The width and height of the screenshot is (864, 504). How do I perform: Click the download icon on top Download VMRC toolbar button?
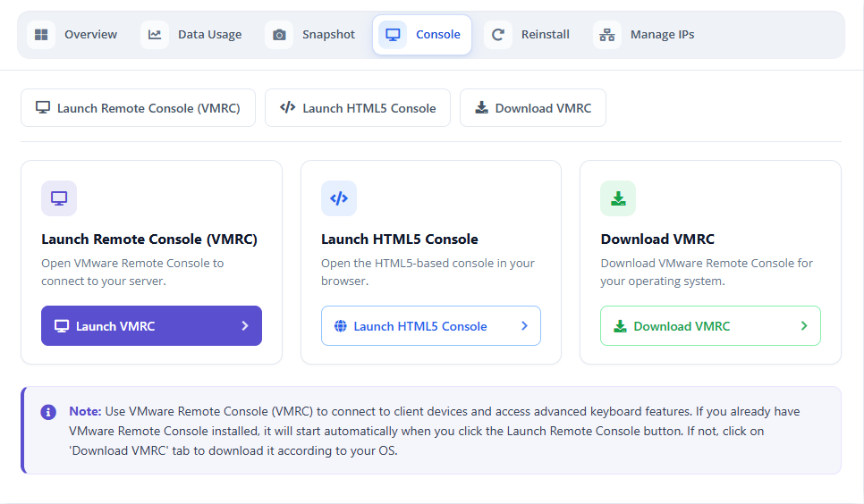coord(481,107)
